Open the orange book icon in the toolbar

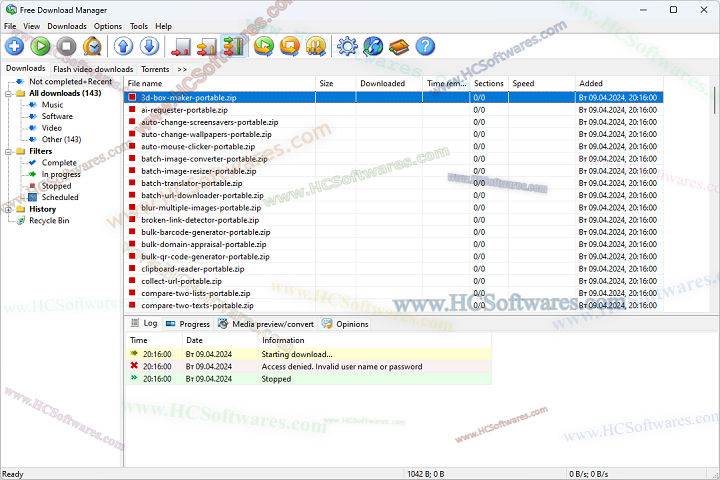click(x=399, y=46)
